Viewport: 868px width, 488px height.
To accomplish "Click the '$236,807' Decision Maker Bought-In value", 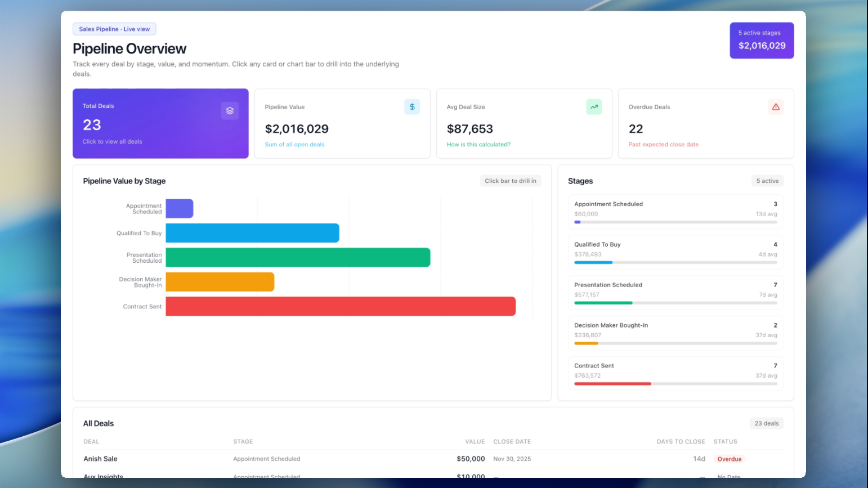I will 588,335.
